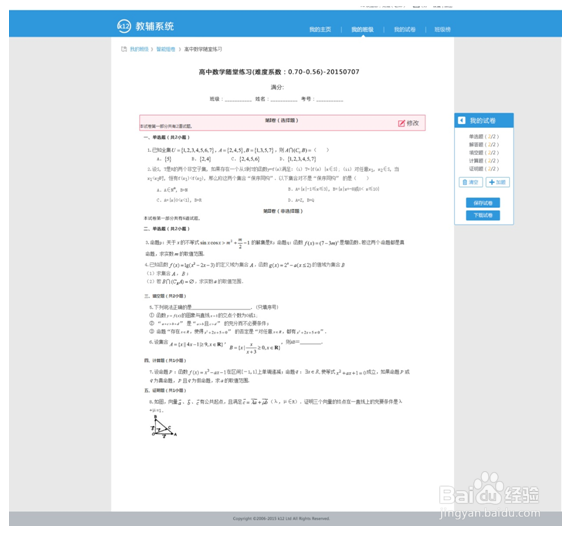Screen dimensions: 573x533
Task: Click the k12 教辅系统 logo icon
Action: tap(124, 26)
